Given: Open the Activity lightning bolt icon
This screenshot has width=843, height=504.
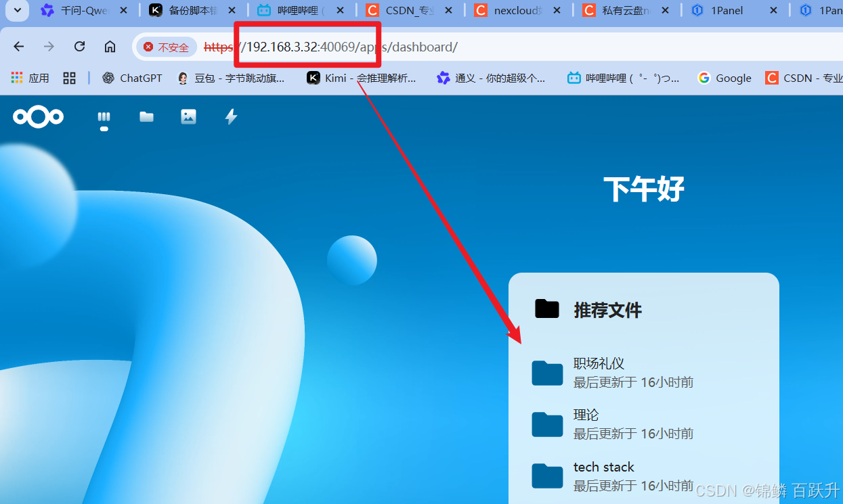Looking at the screenshot, I should click(231, 117).
